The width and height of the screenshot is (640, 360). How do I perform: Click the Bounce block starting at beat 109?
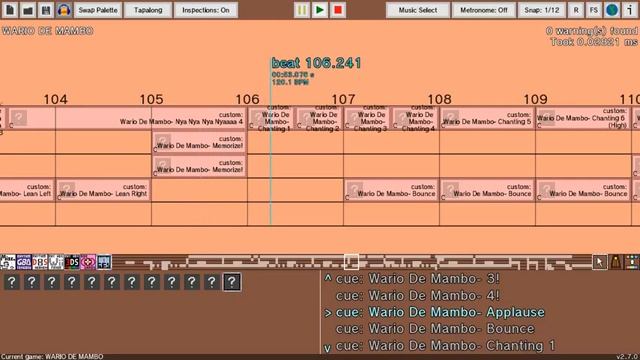coord(583,190)
